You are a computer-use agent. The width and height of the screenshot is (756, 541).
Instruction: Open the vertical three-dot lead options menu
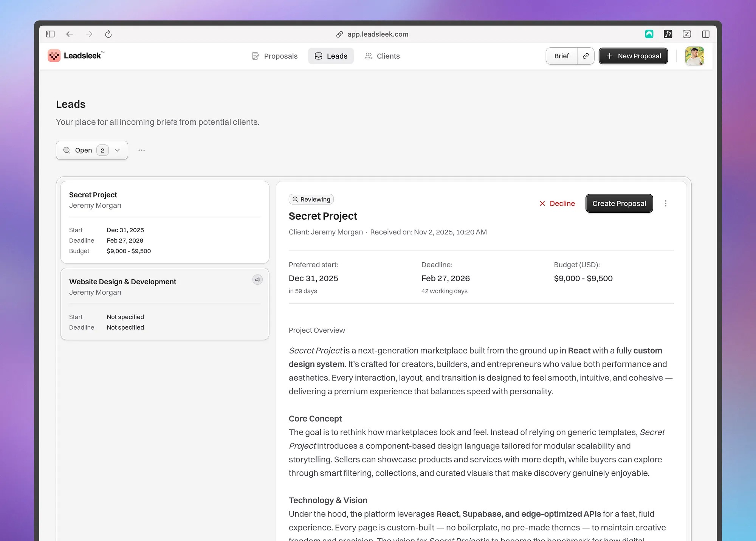point(666,203)
